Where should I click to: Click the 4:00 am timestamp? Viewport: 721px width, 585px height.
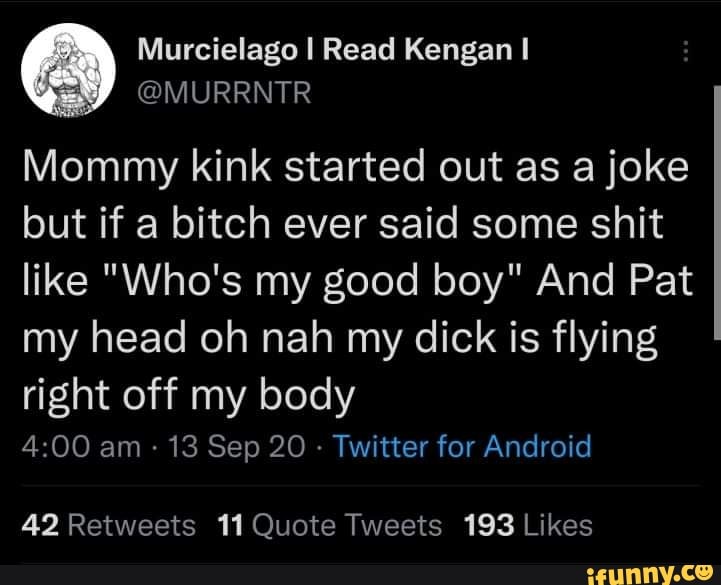point(81,447)
